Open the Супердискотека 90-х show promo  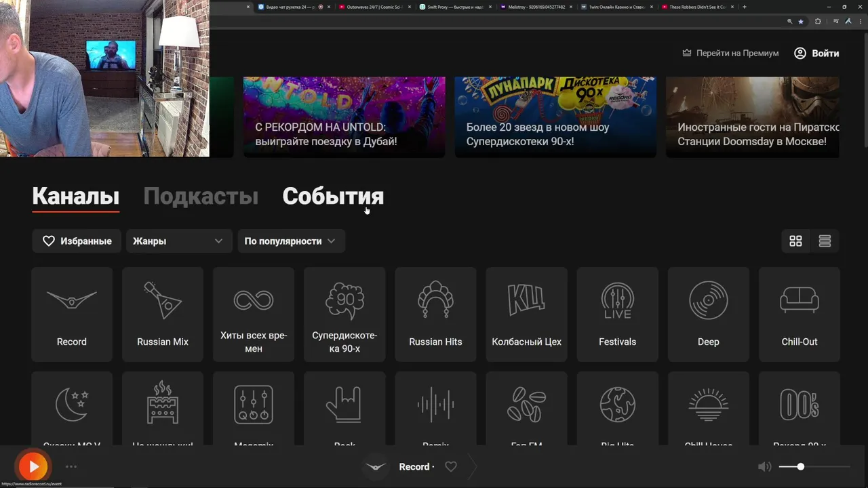coord(555,117)
